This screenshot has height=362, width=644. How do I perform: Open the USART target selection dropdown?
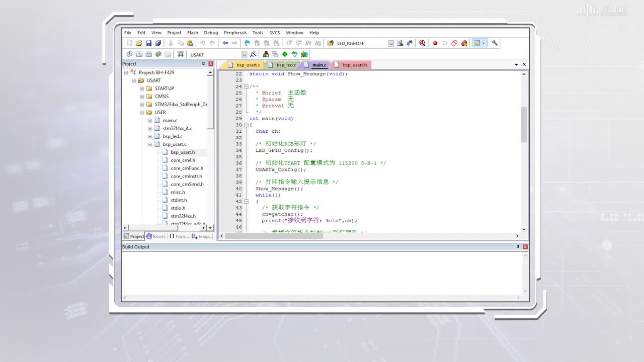[x=244, y=55]
